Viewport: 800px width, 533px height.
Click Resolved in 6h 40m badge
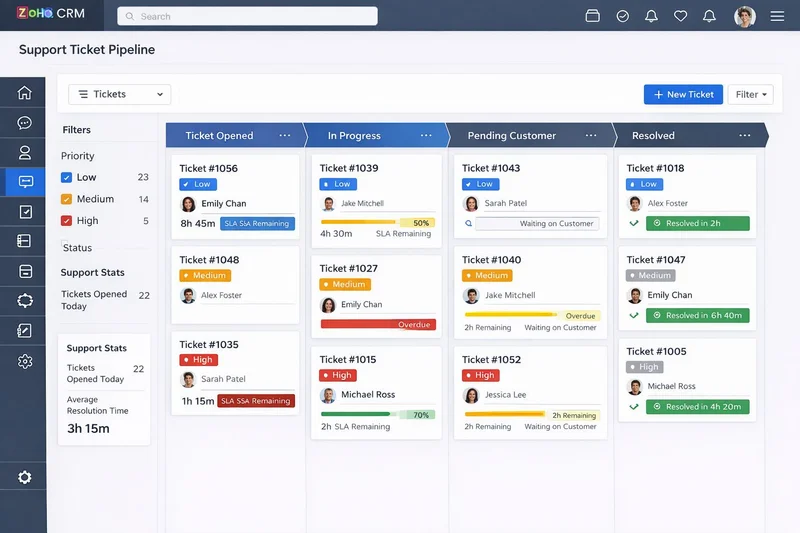click(x=697, y=315)
